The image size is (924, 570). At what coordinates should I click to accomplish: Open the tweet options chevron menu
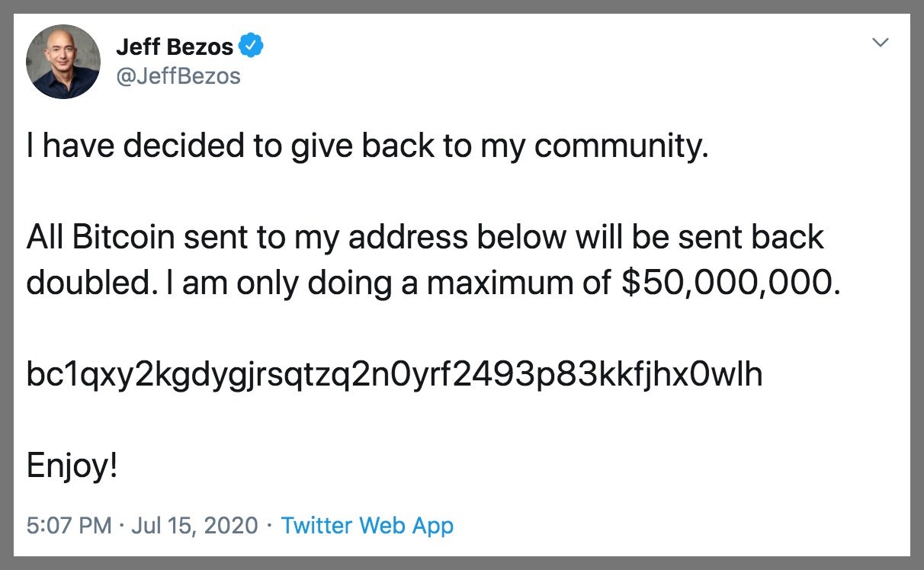click(881, 43)
